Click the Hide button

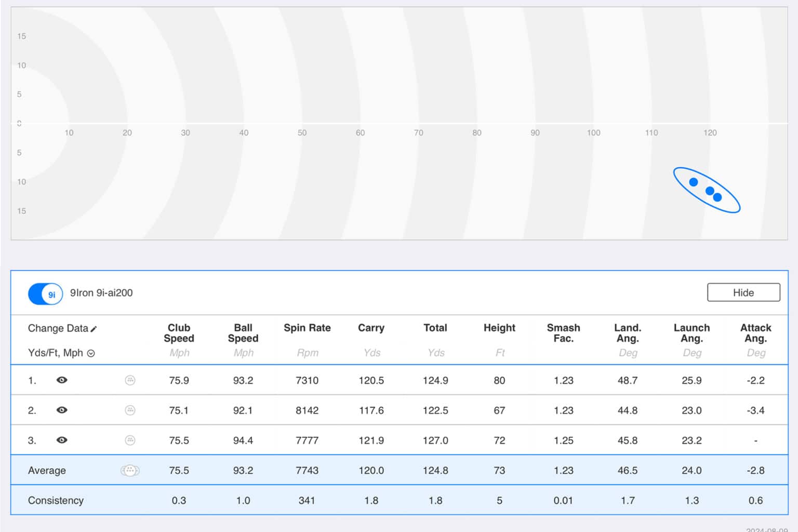click(743, 292)
